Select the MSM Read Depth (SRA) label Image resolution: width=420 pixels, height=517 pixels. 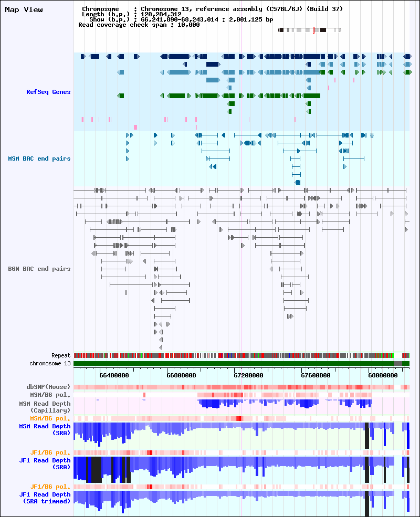pyautogui.click(x=45, y=430)
